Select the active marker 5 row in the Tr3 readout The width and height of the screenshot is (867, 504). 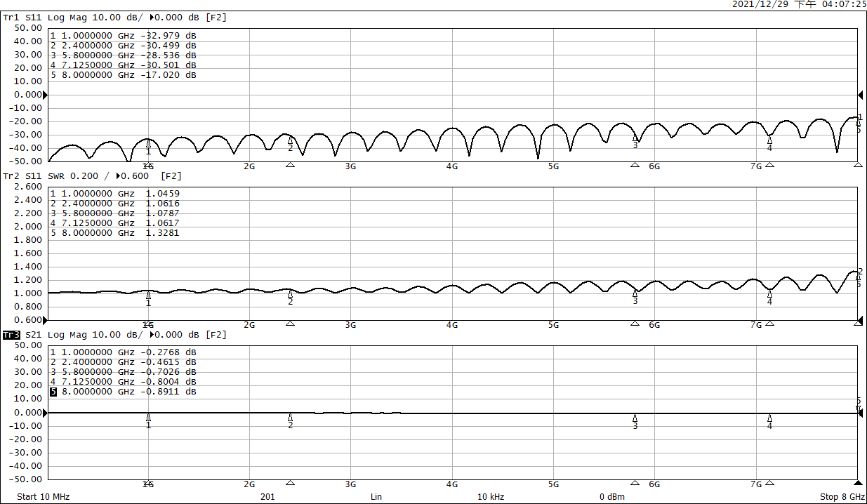[123, 392]
